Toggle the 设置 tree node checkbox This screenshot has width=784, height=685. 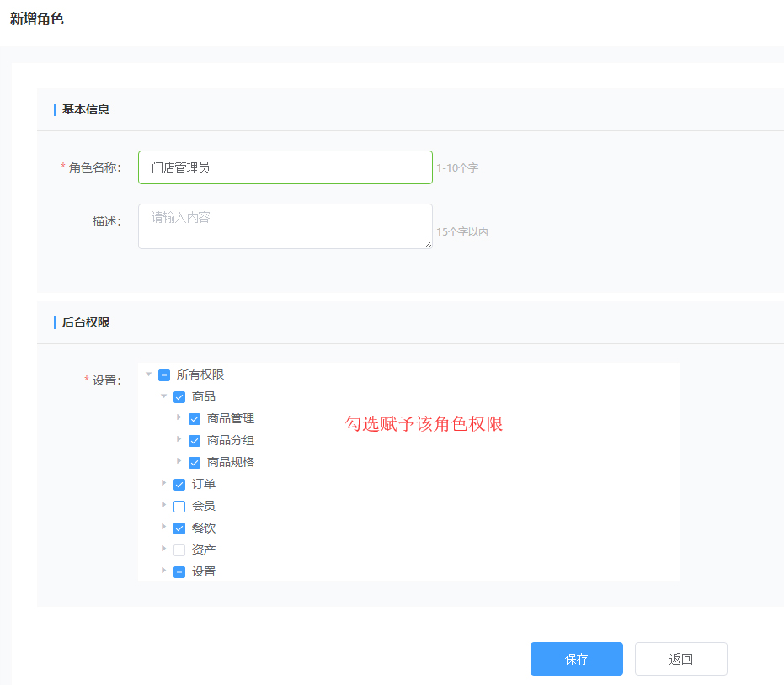[179, 572]
